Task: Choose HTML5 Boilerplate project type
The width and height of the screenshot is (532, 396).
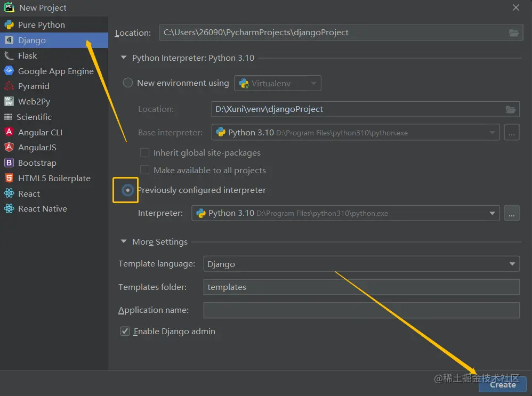Action: click(x=54, y=178)
